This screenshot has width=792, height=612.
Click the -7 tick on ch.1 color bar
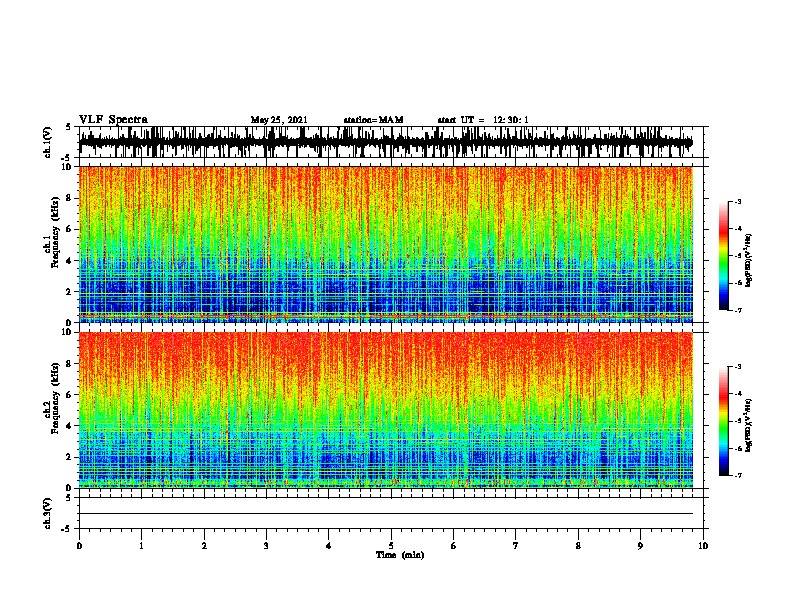(x=737, y=310)
